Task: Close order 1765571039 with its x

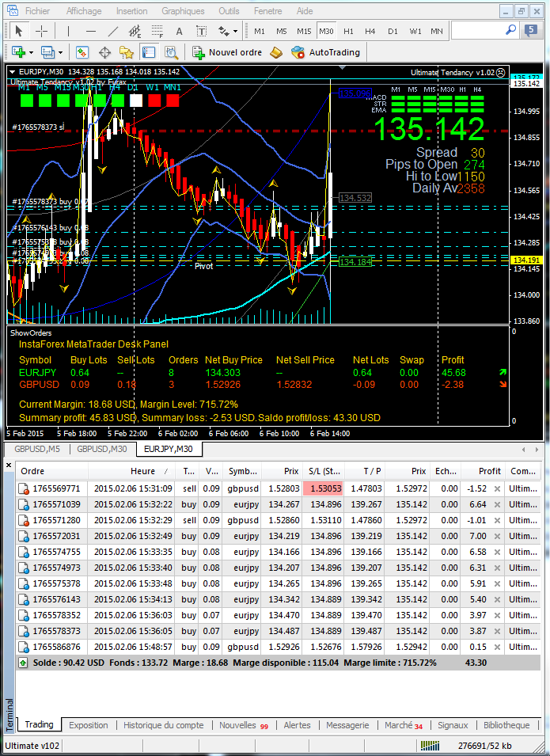Action: click(x=497, y=504)
